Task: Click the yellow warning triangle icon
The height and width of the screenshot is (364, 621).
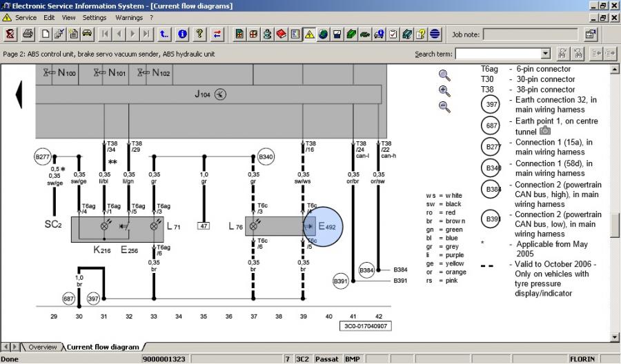Action: 309,34
